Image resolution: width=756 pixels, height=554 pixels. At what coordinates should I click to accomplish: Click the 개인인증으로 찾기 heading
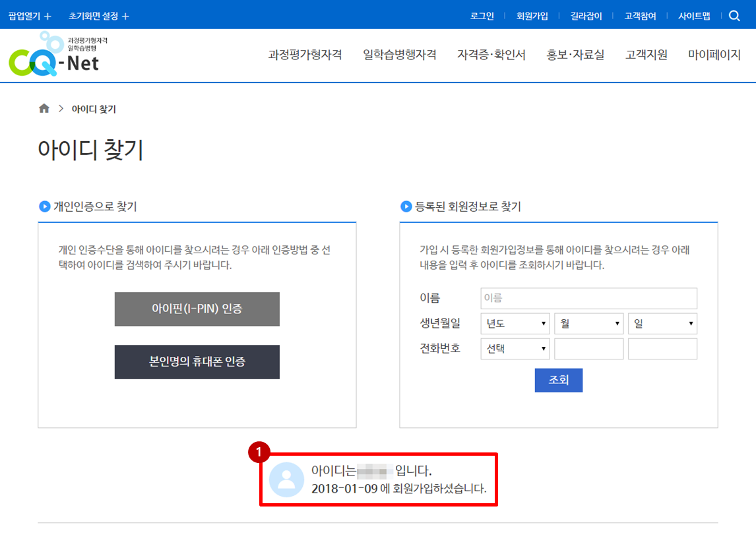click(x=95, y=206)
